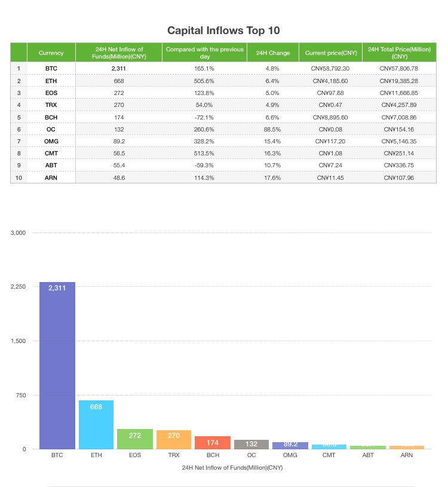Select the orange TRX bar labeled 270
Screen dimensions: 448x487
pos(174,439)
